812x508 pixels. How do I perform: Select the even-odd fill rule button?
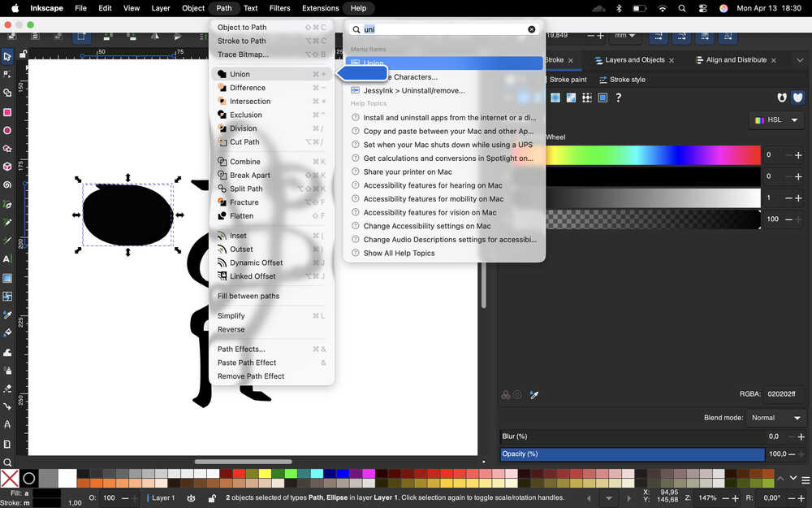point(782,98)
